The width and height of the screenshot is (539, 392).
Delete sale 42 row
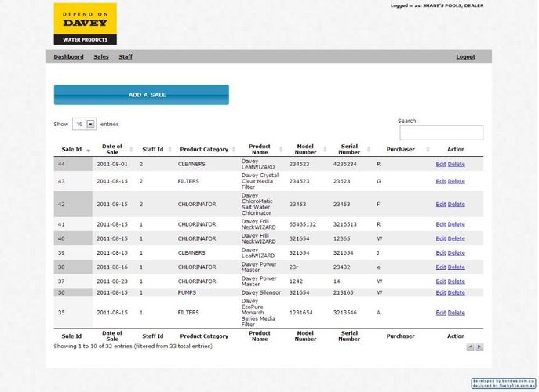click(456, 205)
